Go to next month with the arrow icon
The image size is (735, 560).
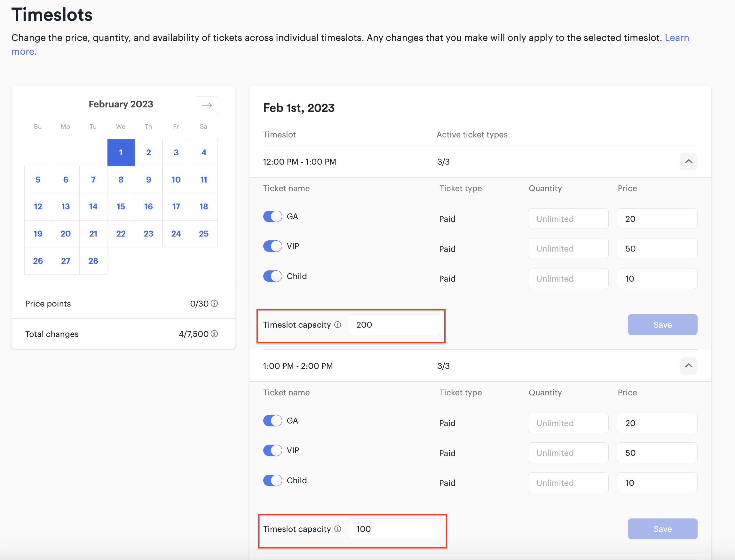[x=207, y=106]
